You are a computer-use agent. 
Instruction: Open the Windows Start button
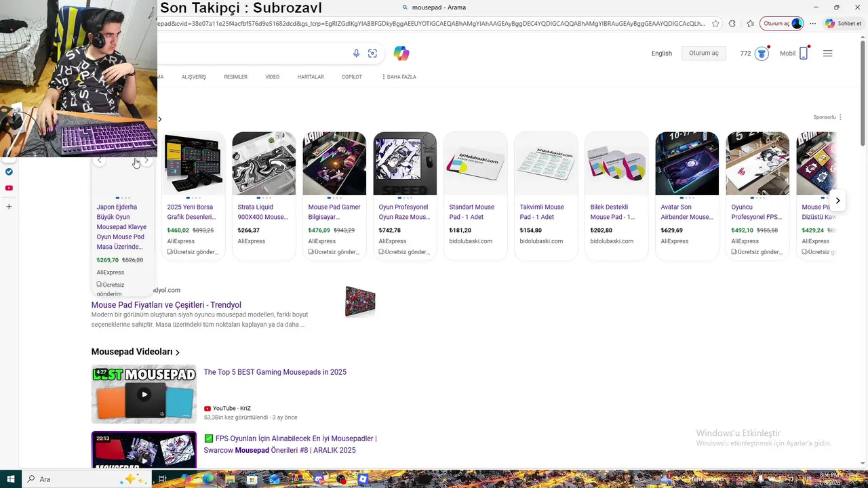(x=10, y=479)
